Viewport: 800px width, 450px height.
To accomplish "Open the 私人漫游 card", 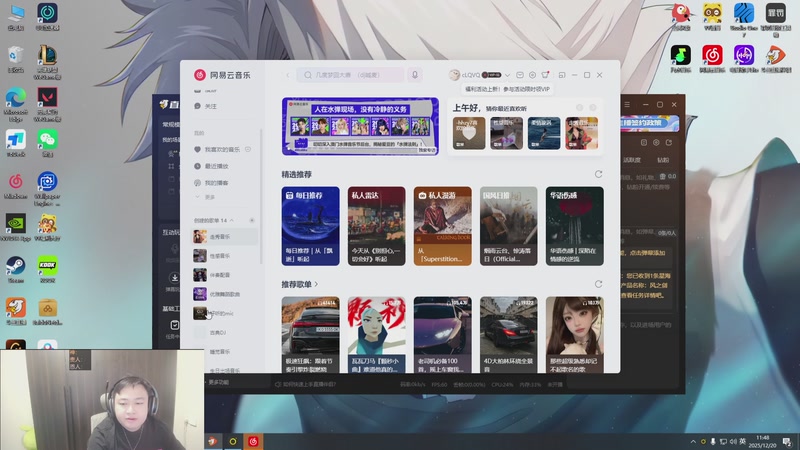I will 442,226.
